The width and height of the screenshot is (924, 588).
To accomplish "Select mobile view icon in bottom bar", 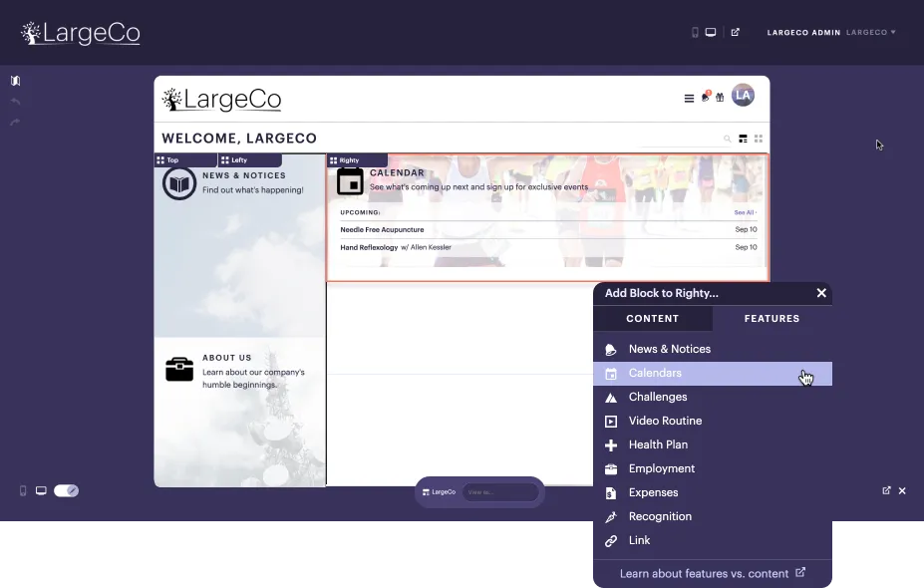I will 23,490.
